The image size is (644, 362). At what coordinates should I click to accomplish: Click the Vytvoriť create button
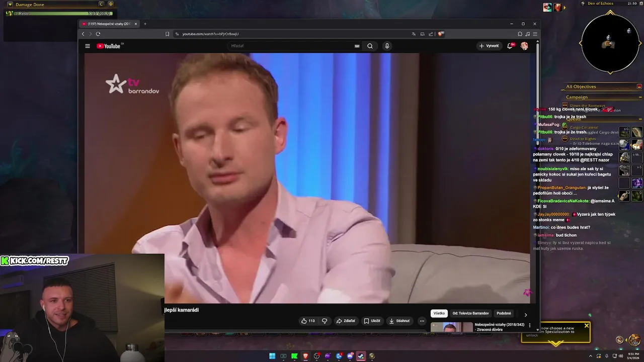coord(489,46)
